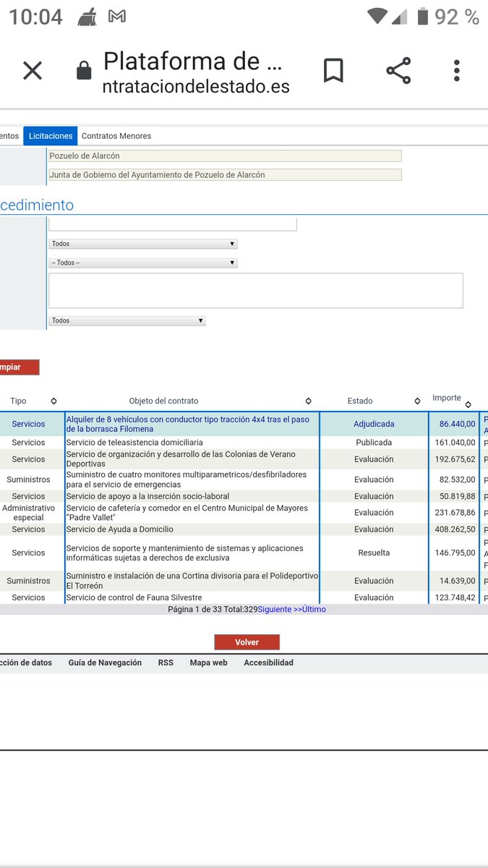
Task: Click the browser address bar URL
Action: pos(196,87)
